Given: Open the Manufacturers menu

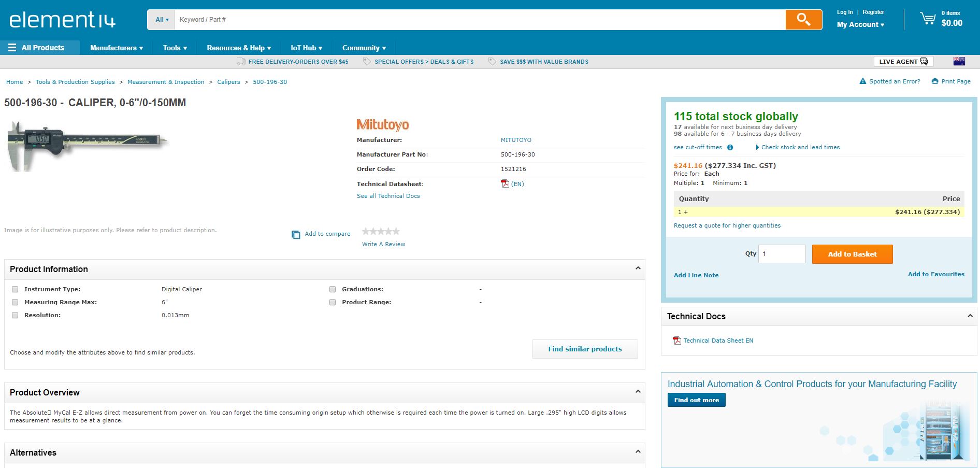Looking at the screenshot, I should pos(116,48).
